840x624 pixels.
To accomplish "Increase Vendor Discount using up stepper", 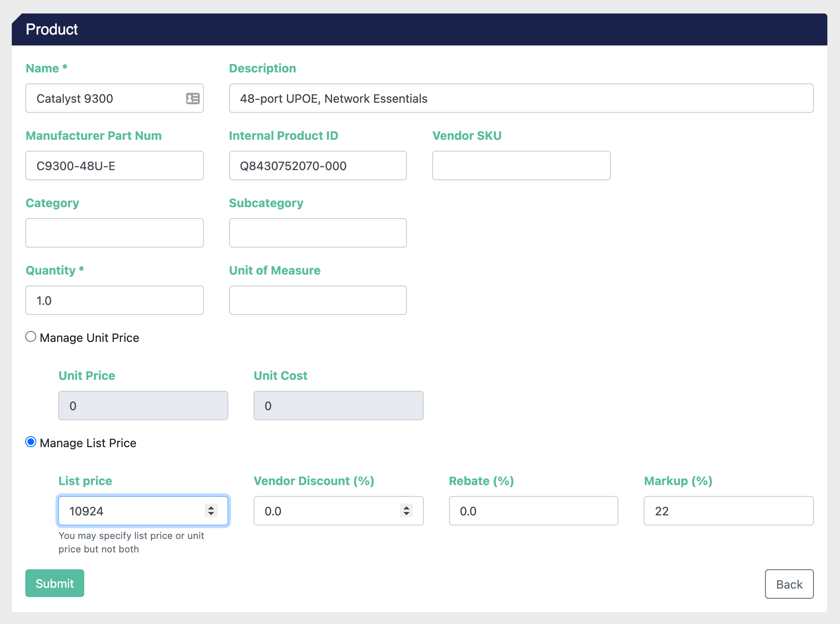I will pyautogui.click(x=407, y=507).
